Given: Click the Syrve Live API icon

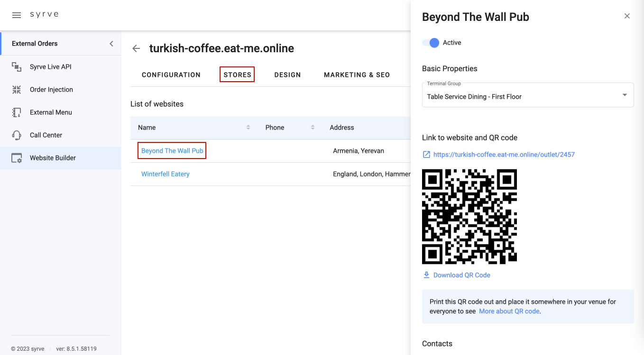Looking at the screenshot, I should click(x=17, y=67).
